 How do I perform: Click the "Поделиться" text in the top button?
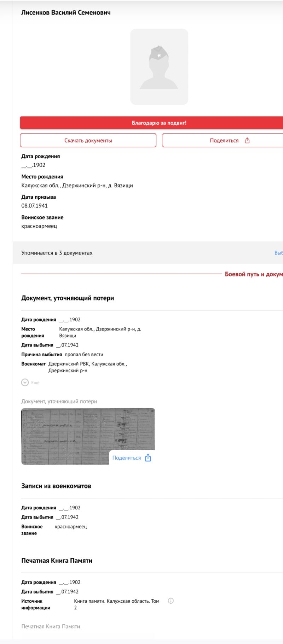pos(224,140)
